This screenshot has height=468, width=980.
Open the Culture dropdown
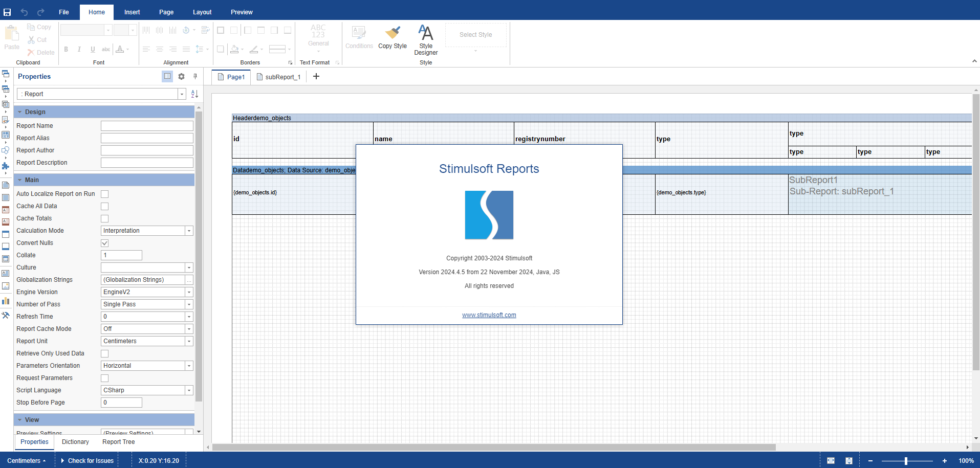pyautogui.click(x=189, y=268)
